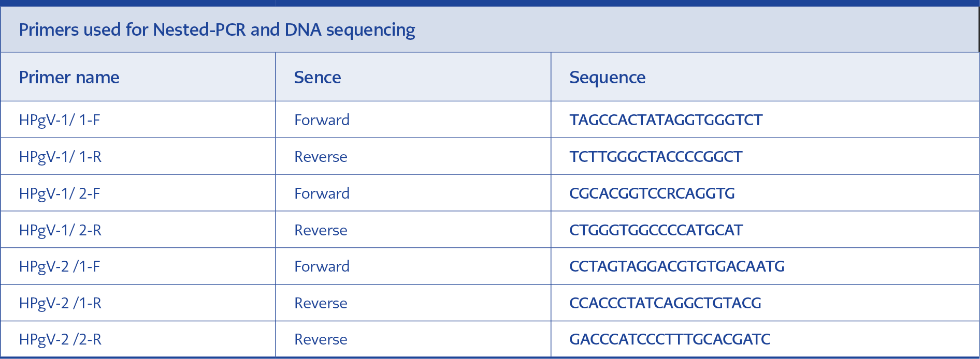The width and height of the screenshot is (980, 359).
Task: Select the Primer name column header
Action: point(69,77)
